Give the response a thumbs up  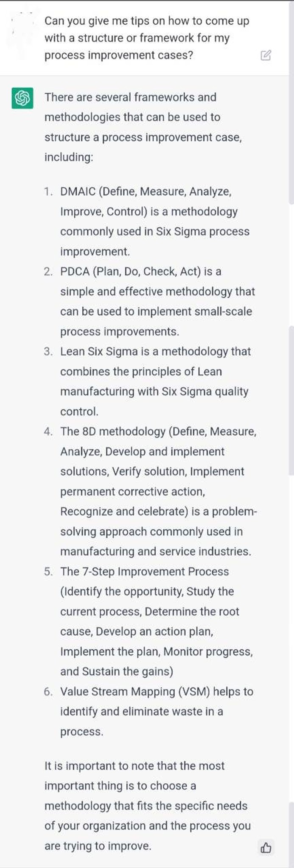pos(266,847)
